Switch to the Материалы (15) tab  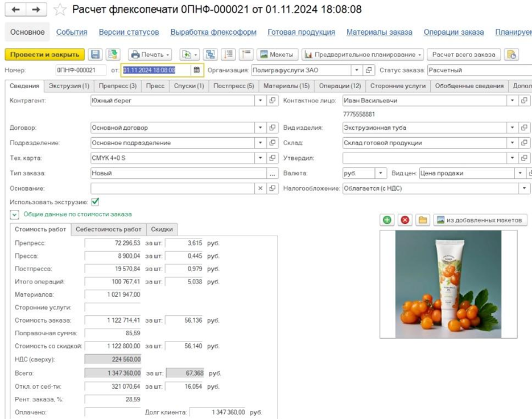286,86
